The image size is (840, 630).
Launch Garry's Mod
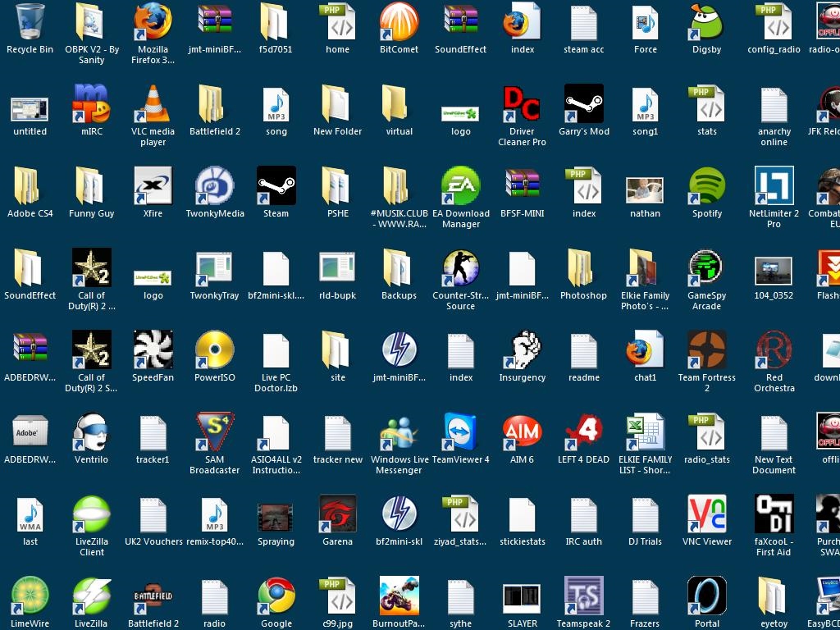(583, 103)
